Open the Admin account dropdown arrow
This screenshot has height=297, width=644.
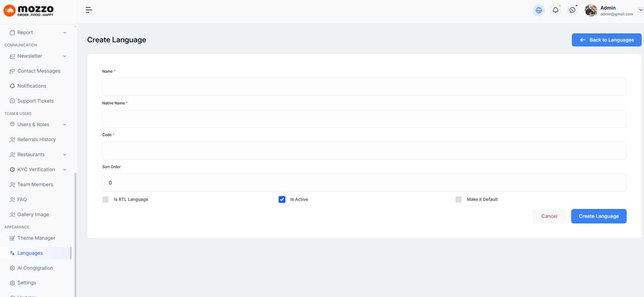[640, 10]
